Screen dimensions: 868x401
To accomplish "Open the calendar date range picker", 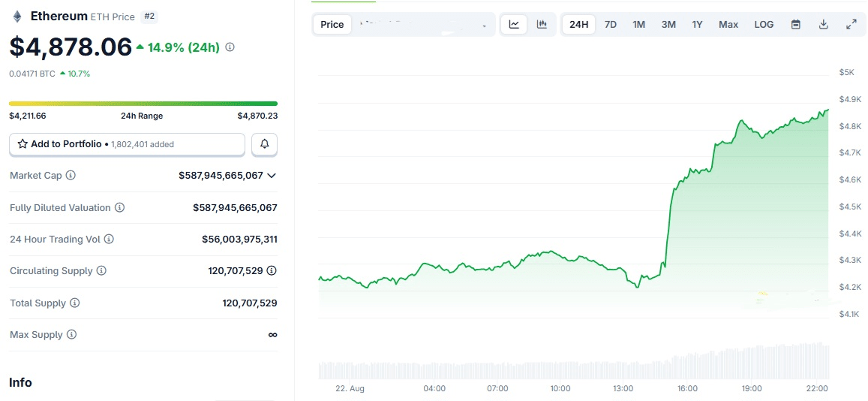I will click(796, 24).
